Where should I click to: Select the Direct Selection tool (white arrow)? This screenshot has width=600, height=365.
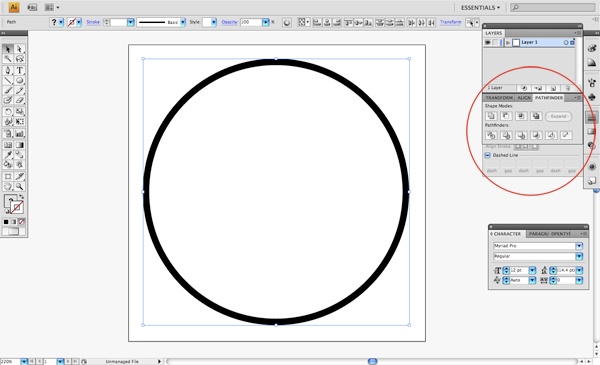(20, 49)
